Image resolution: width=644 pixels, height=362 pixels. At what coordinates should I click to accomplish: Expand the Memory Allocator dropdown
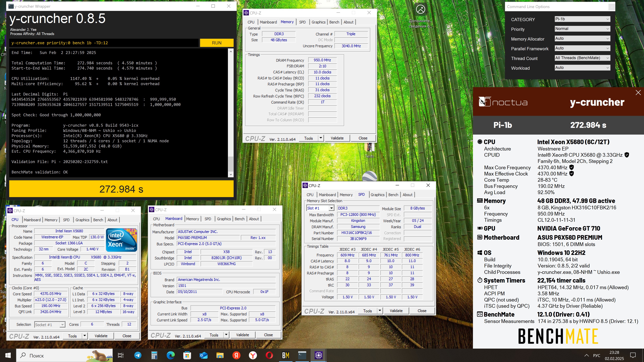pos(582,39)
